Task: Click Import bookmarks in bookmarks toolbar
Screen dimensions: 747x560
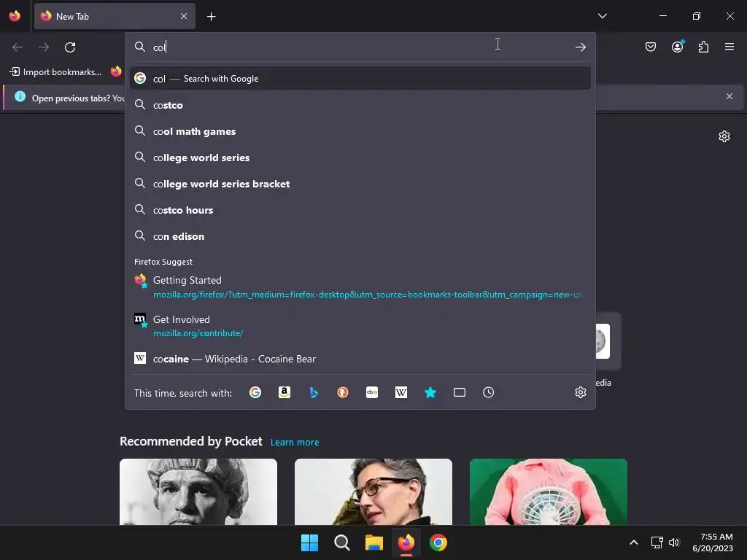Action: click(55, 72)
